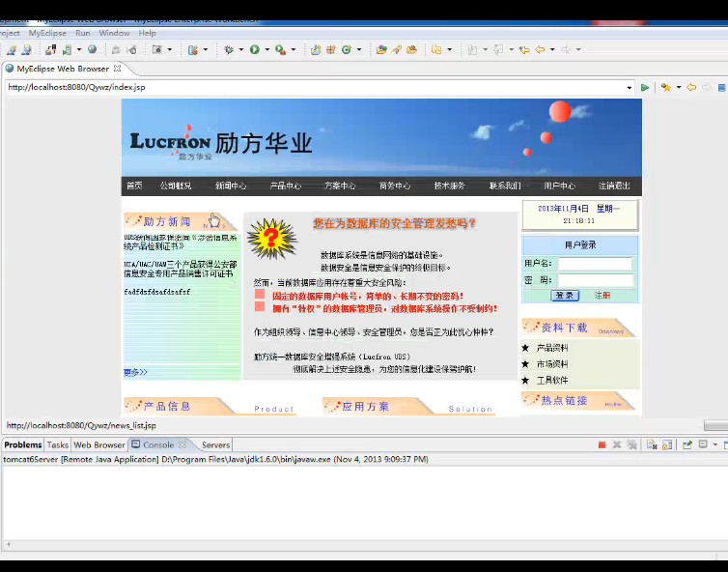The width and height of the screenshot is (728, 572).
Task: Open the MyEclipse menu
Action: pos(47,33)
